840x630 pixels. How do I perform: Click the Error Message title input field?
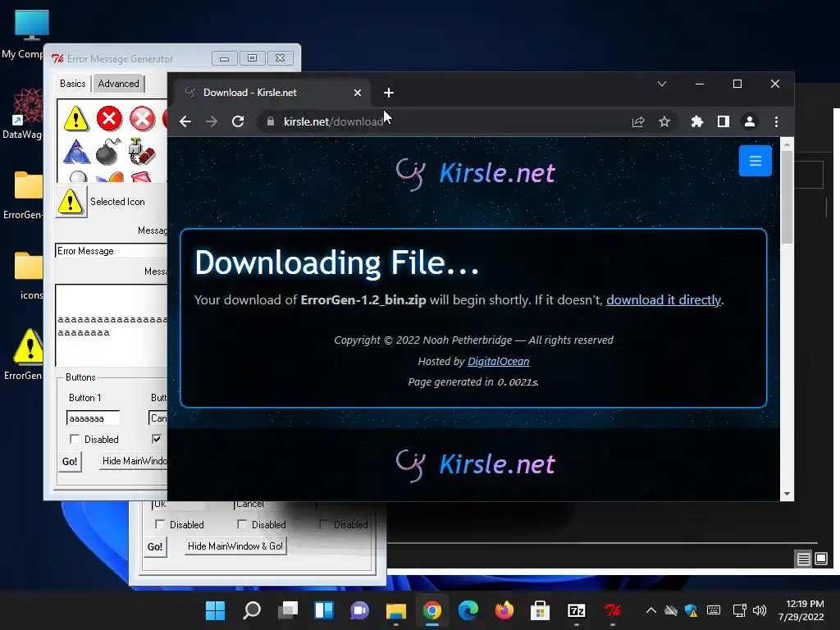(112, 251)
